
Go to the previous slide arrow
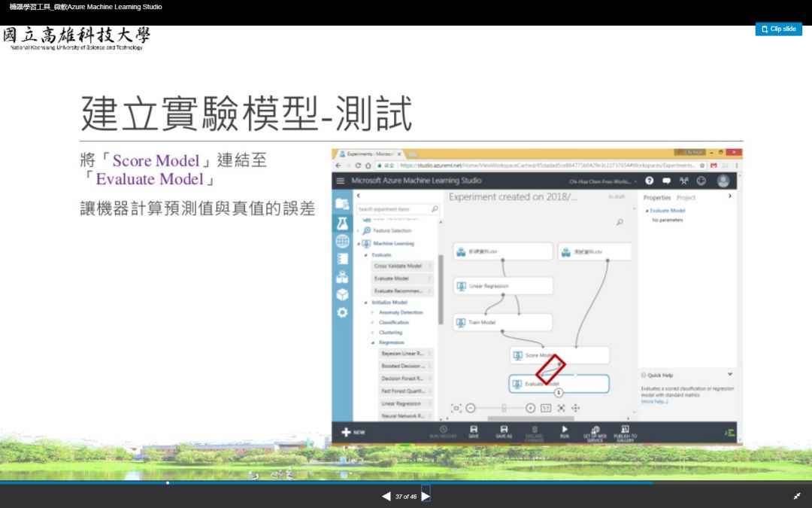pyautogui.click(x=386, y=496)
